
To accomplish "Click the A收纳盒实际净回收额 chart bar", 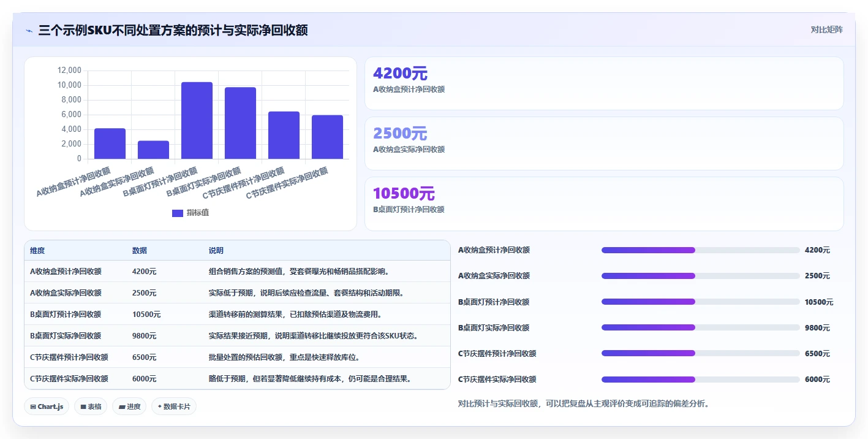I will [153, 150].
